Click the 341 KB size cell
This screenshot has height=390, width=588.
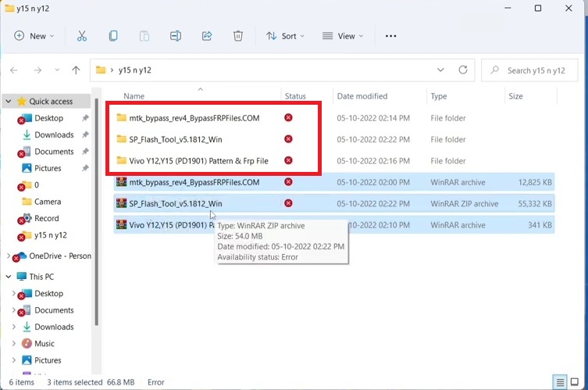(x=540, y=225)
